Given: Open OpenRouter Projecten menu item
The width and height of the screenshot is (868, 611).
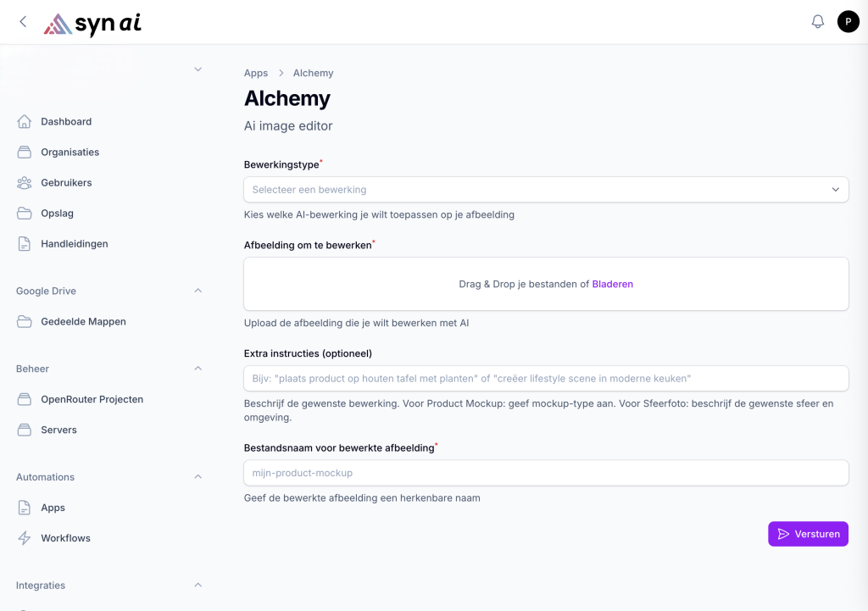Looking at the screenshot, I should click(x=92, y=399).
